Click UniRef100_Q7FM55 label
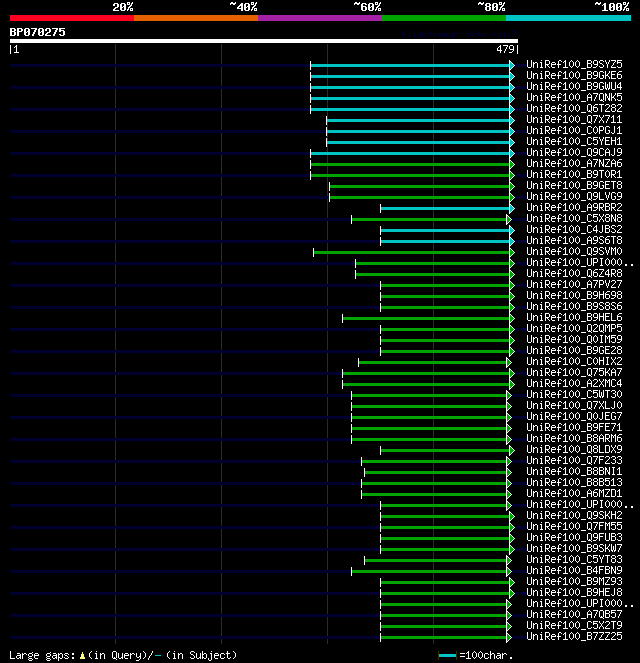640x663 pixels. pos(574,526)
